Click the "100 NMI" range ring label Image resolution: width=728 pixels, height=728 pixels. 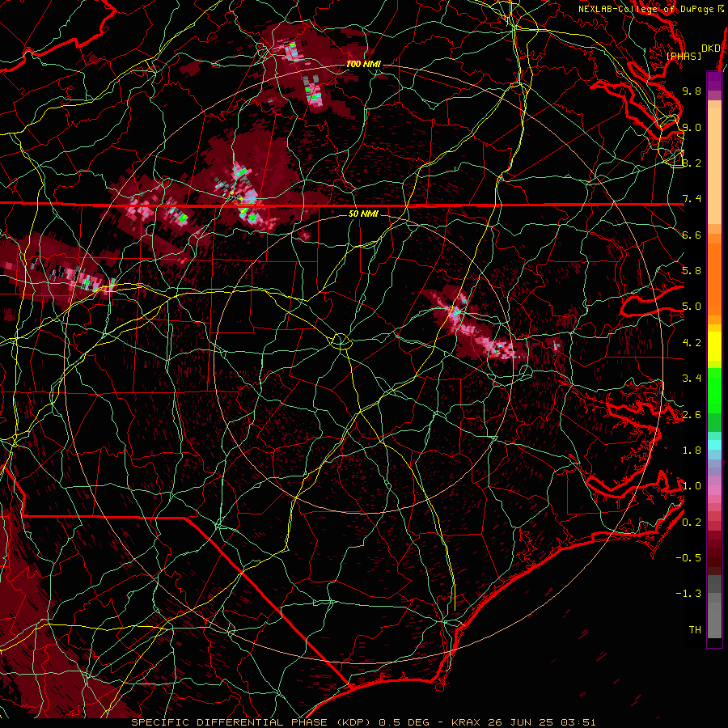point(363,64)
